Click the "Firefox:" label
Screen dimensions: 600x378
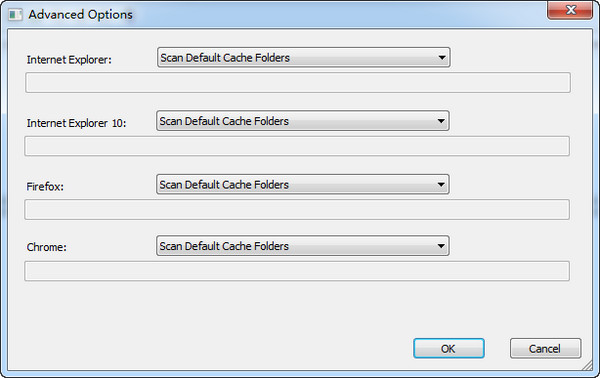pos(45,187)
